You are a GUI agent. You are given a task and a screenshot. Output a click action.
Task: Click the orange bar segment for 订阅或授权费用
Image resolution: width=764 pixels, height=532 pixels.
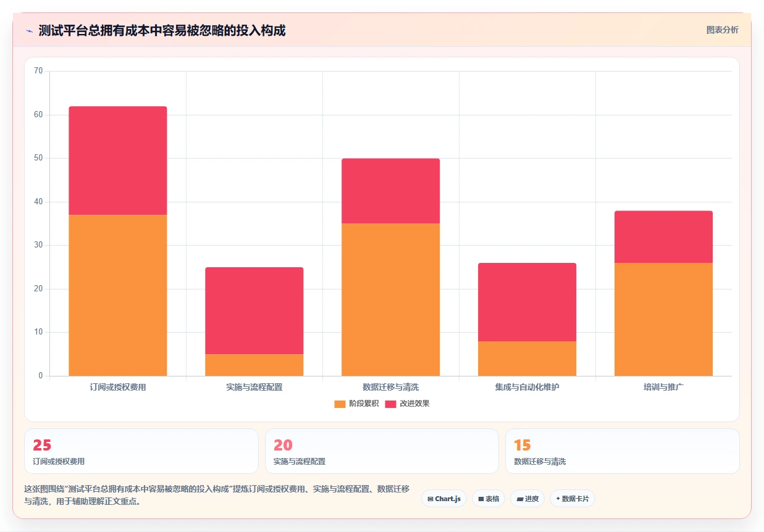(x=118, y=295)
